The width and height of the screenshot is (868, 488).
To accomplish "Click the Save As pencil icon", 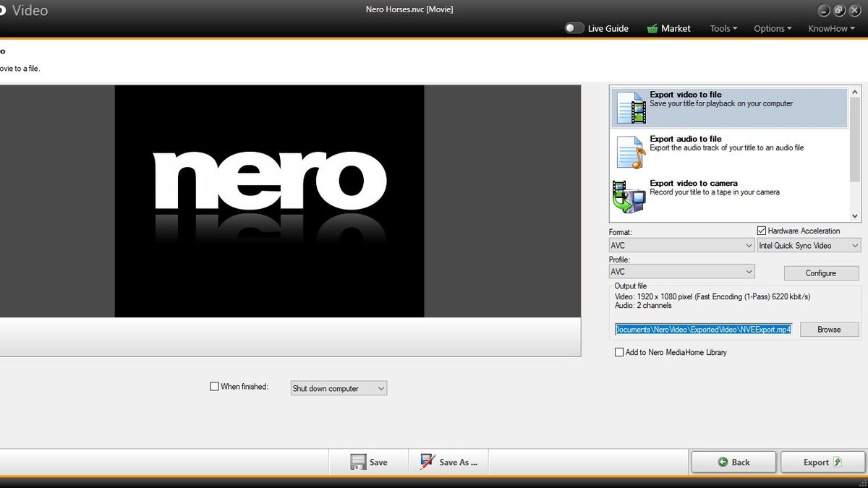I will [426, 461].
